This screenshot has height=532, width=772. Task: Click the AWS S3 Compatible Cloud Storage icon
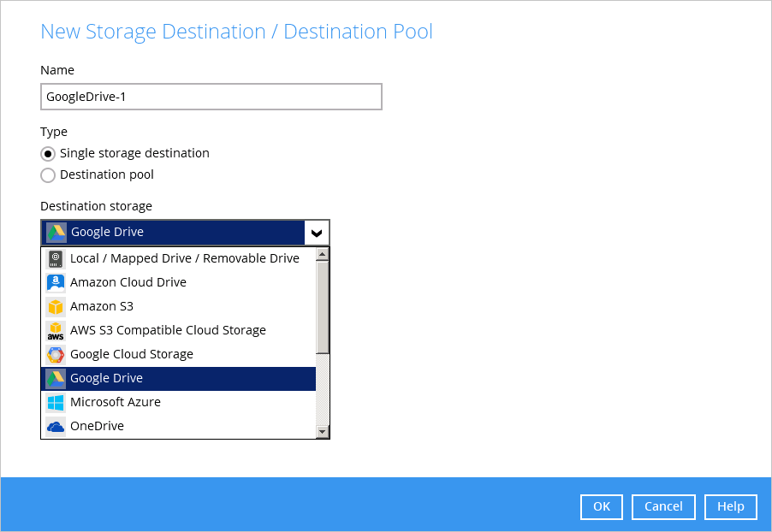pyautogui.click(x=56, y=331)
